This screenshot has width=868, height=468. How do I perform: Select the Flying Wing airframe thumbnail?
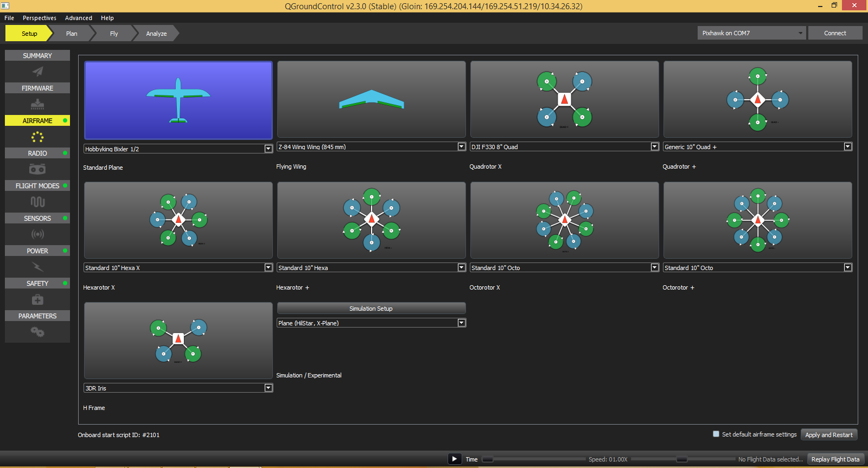371,99
